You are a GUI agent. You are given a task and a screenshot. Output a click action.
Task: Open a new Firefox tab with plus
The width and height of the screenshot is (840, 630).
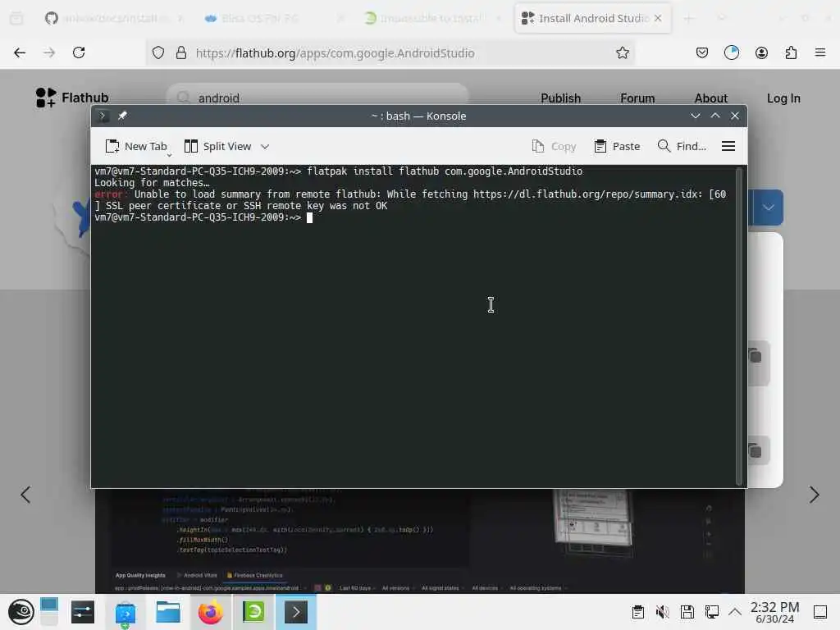(688, 19)
